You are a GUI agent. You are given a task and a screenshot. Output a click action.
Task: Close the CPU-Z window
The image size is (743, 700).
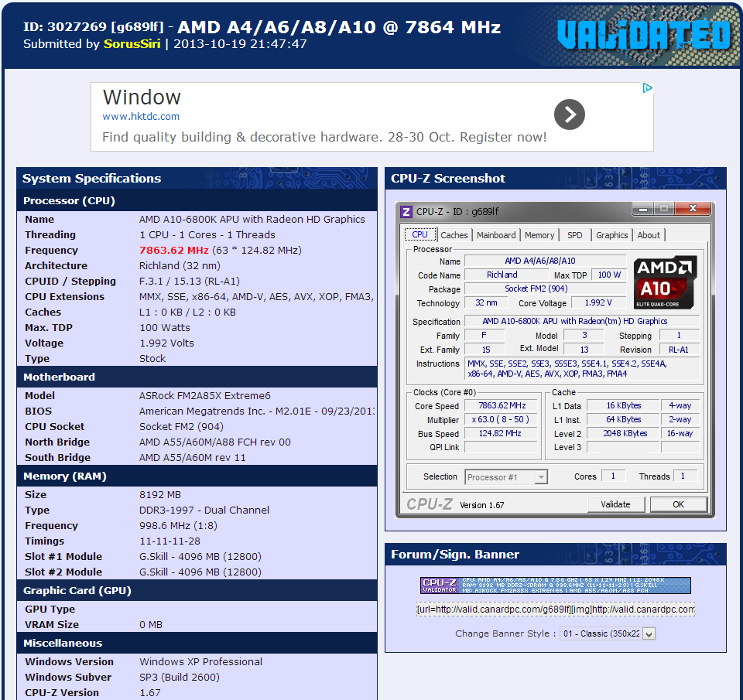coord(693,208)
